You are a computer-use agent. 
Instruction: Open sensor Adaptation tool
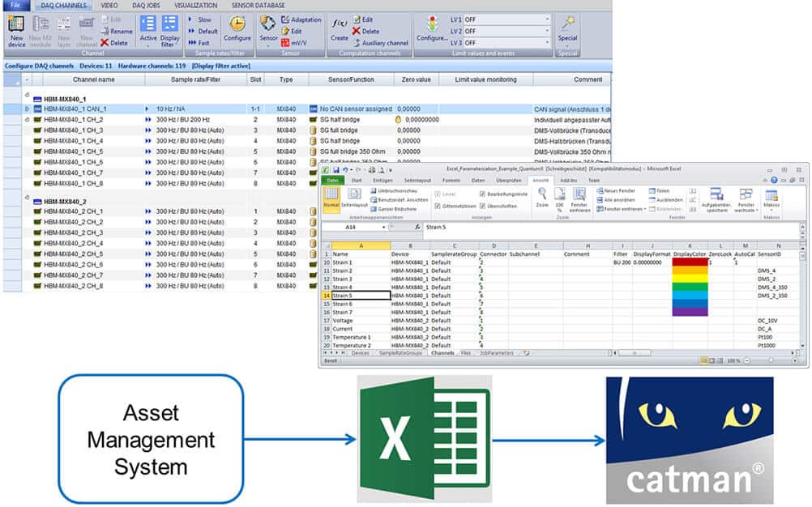[x=301, y=19]
